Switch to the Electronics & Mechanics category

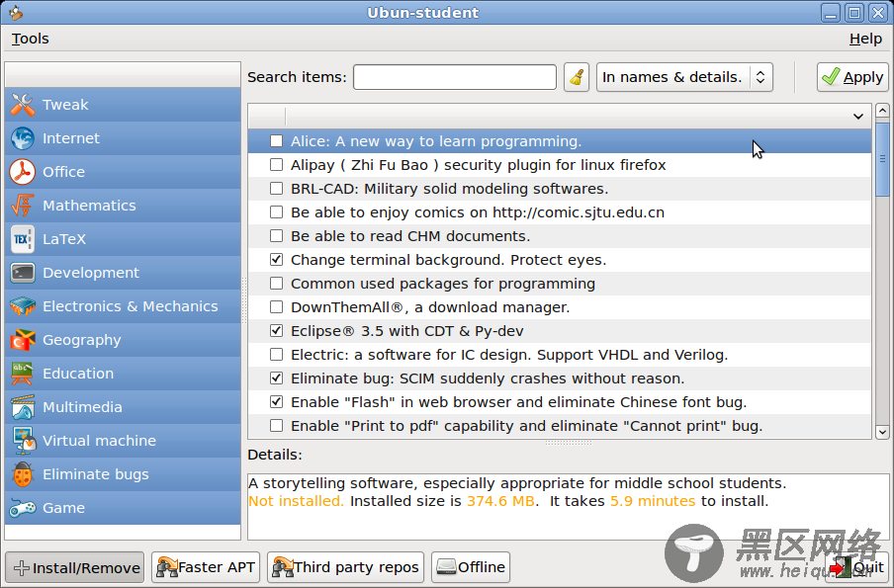click(123, 306)
